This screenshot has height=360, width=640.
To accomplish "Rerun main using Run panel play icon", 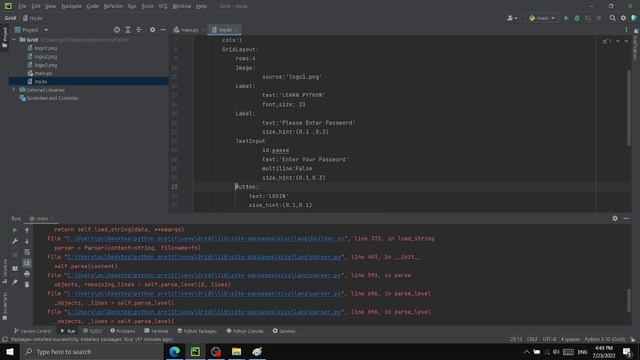I will point(15,230).
